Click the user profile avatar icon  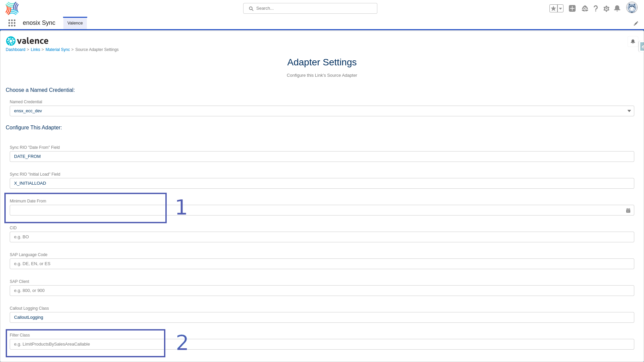click(632, 8)
